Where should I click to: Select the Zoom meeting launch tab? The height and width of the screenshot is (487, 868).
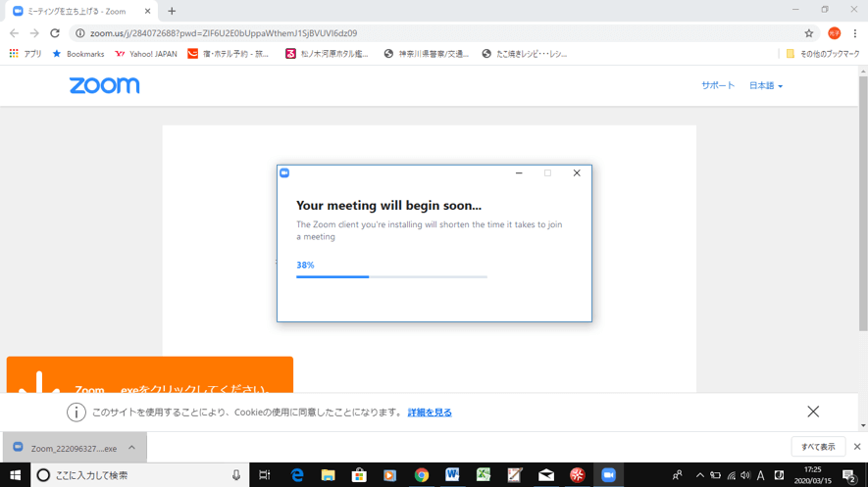pyautogui.click(x=80, y=11)
